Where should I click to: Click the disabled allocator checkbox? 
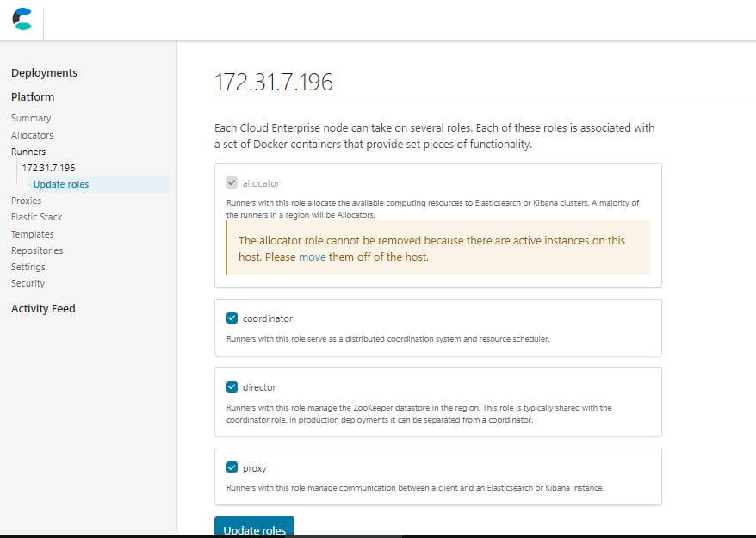tap(232, 183)
